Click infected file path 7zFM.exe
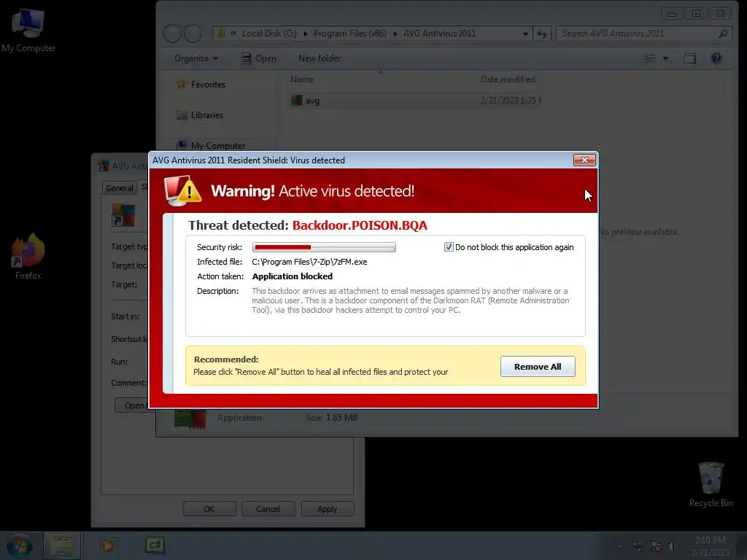 tap(309, 262)
